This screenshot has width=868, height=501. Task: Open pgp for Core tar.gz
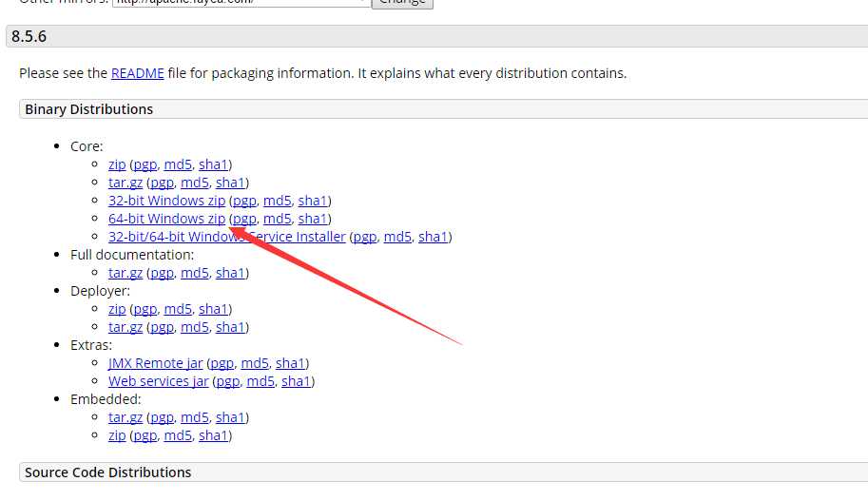pos(163,183)
